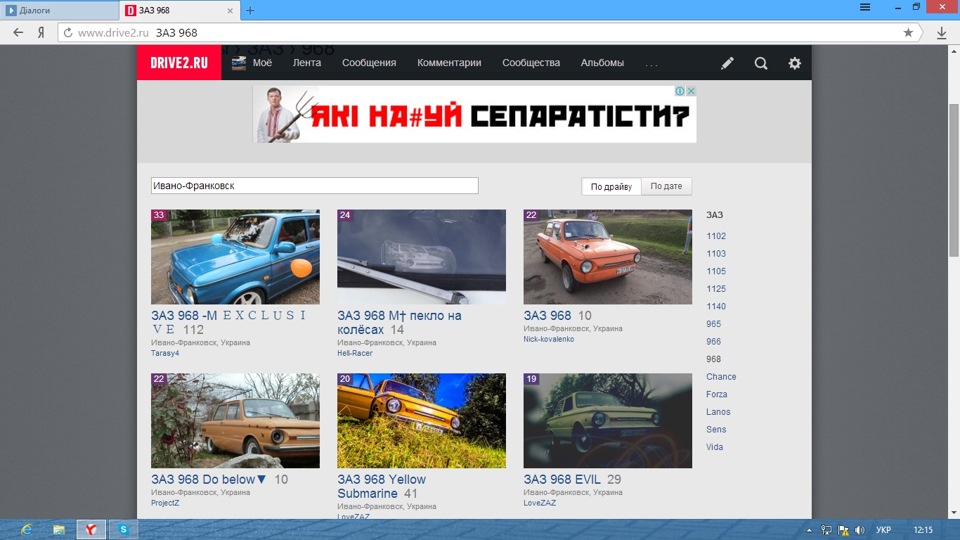Open ЗАЗ 968 Do below link

(209, 479)
